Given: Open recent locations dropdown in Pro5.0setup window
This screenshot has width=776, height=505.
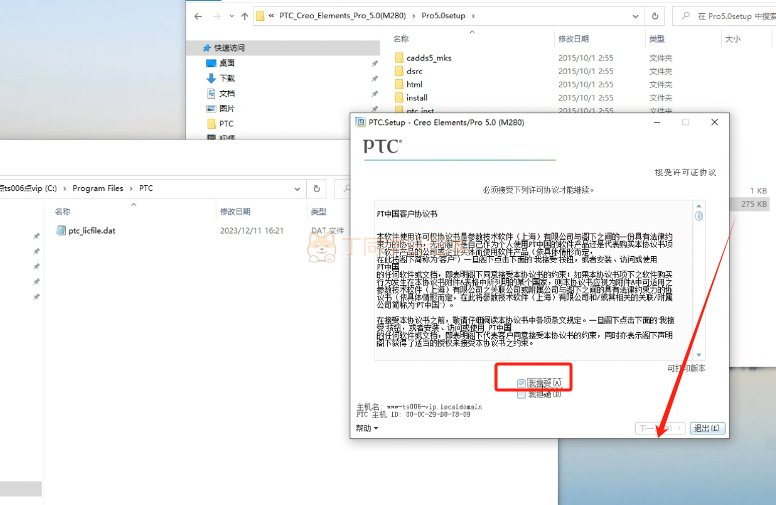Looking at the screenshot, I should coord(231,16).
